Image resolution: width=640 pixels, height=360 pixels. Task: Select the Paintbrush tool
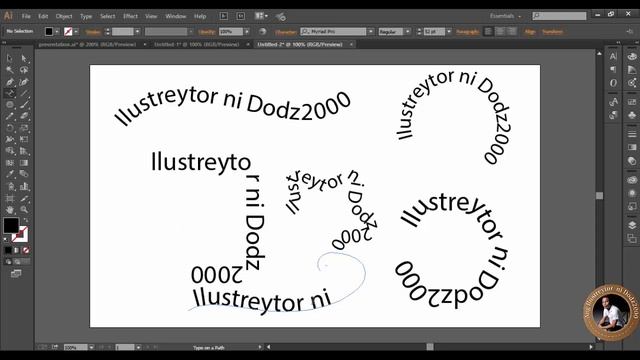click(x=24, y=105)
